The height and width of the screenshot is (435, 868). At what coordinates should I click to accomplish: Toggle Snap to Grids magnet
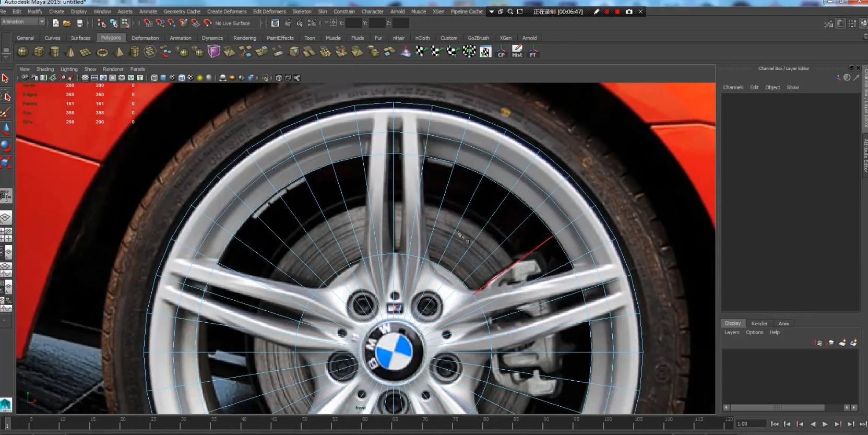click(x=148, y=23)
